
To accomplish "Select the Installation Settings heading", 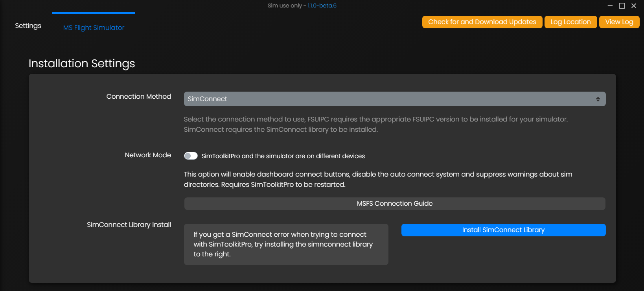I will point(82,63).
